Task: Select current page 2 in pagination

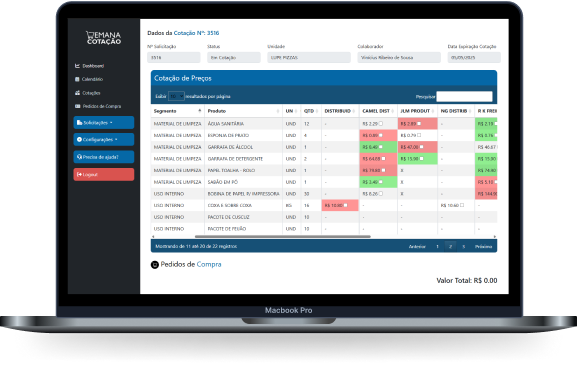Action: coord(450,247)
